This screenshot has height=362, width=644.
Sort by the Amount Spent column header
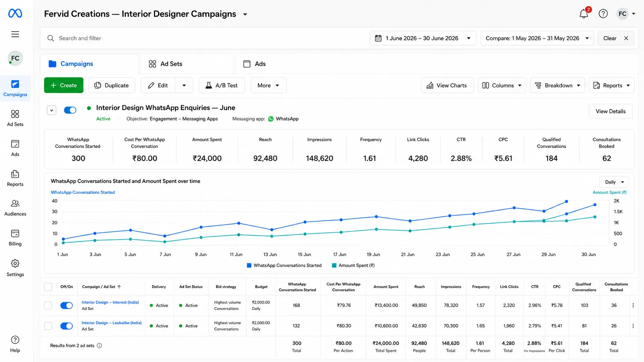click(x=386, y=287)
